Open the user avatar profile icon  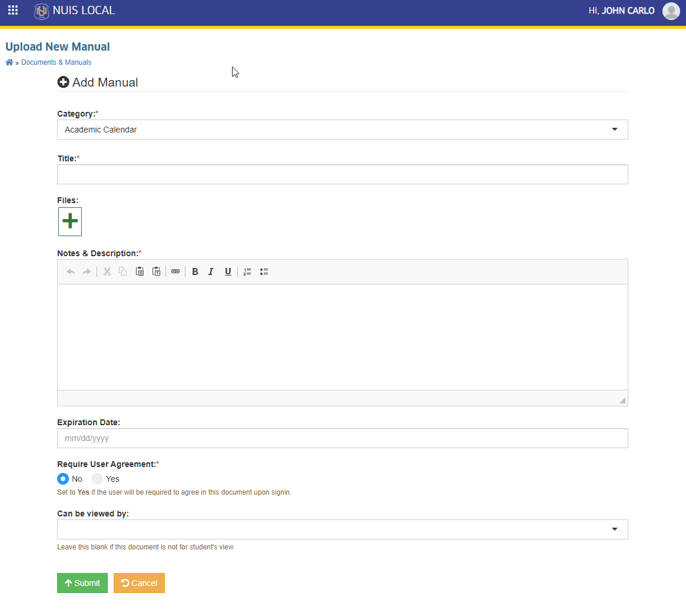[671, 11]
